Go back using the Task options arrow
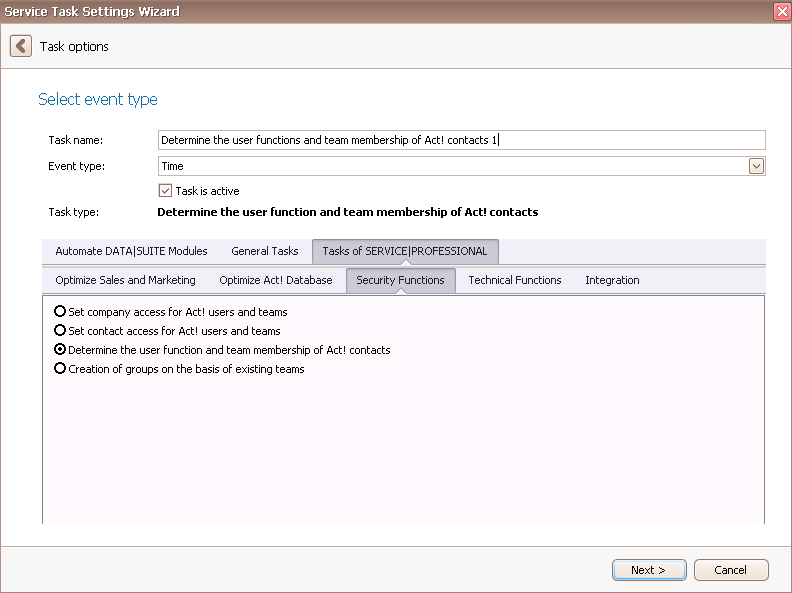This screenshot has height=593, width=792. pyautogui.click(x=21, y=46)
